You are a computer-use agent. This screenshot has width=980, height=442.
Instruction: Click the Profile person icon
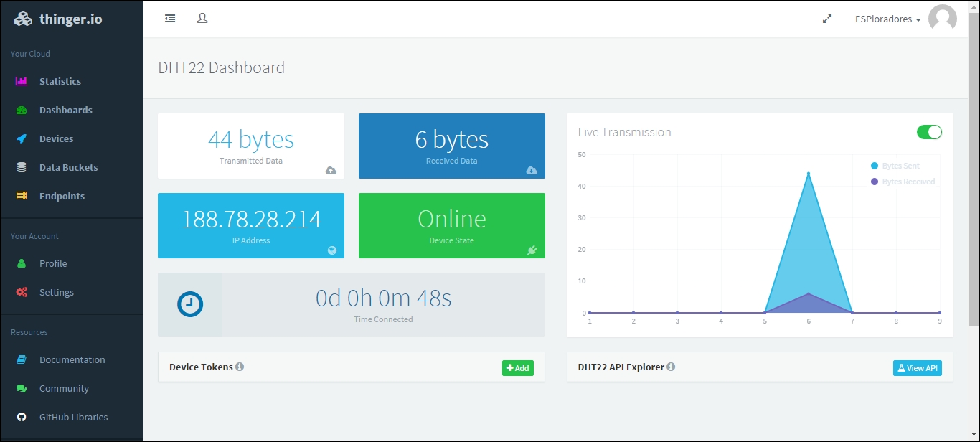pos(22,263)
